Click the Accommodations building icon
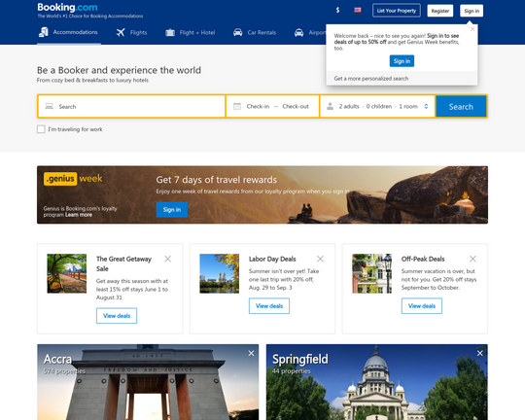Viewport: 525px width, 420px height. click(44, 32)
